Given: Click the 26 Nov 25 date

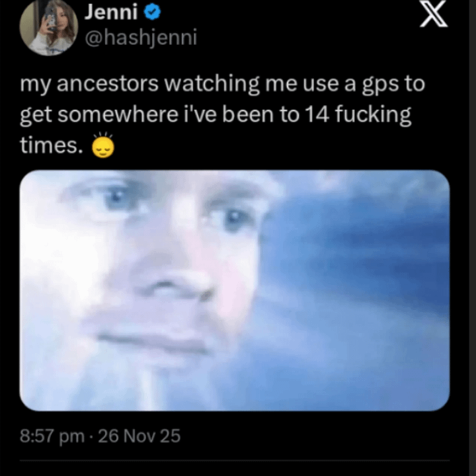Looking at the screenshot, I should [138, 436].
